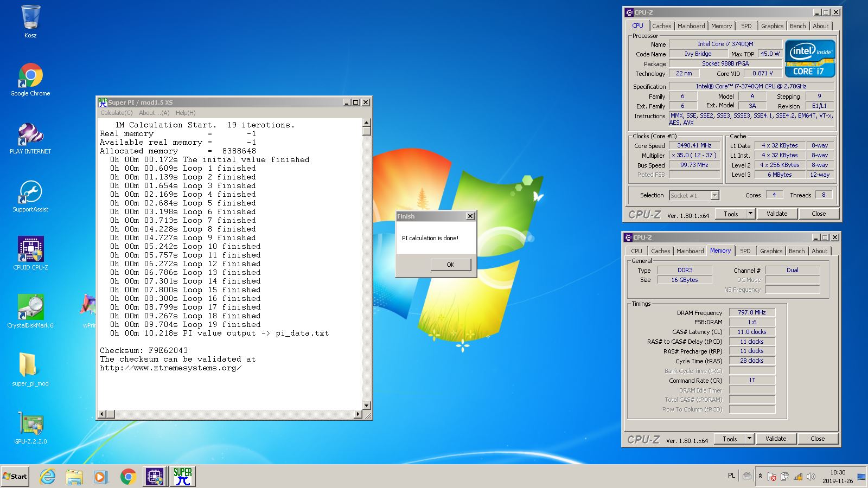Click Tools button in upper CPU-Z window
The image size is (868, 488).
pos(731,214)
